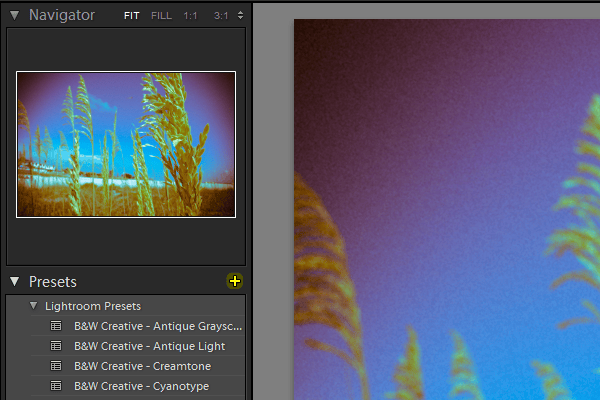This screenshot has height=400, width=600.
Task: Collapse the Presets panel
Action: 15,282
